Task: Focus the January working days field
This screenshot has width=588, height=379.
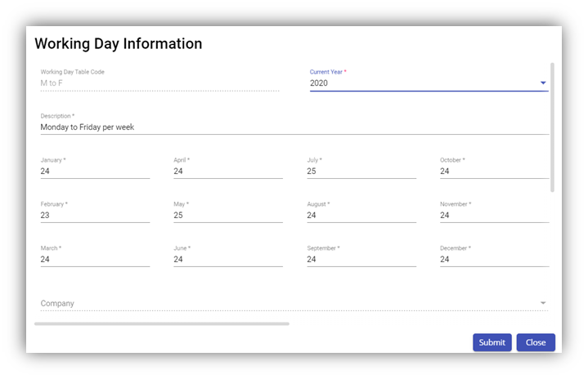Action: tap(95, 172)
